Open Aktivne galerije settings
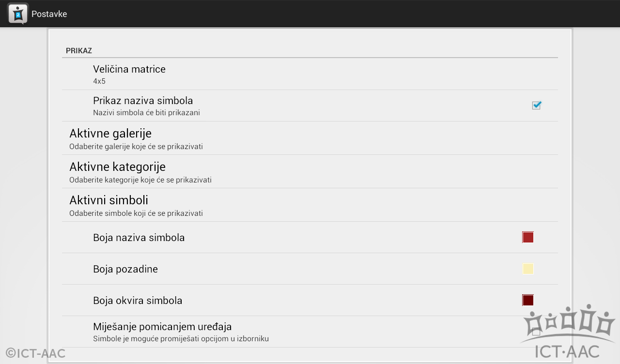The width and height of the screenshot is (620, 364). 310,138
